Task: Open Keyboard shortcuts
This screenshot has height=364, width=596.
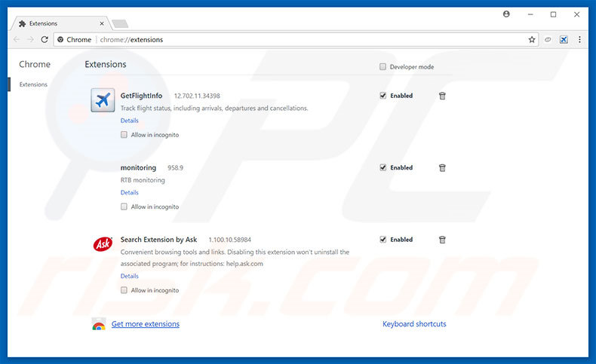Action: coord(414,324)
